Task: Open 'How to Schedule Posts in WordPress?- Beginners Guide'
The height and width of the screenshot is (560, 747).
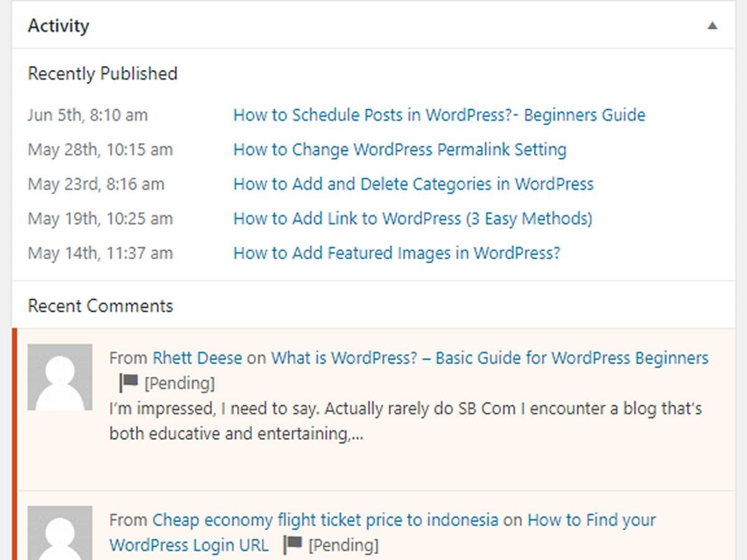Action: 439,115
